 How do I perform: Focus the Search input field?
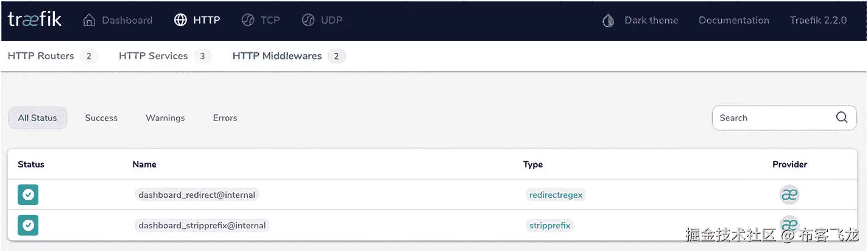(771, 118)
